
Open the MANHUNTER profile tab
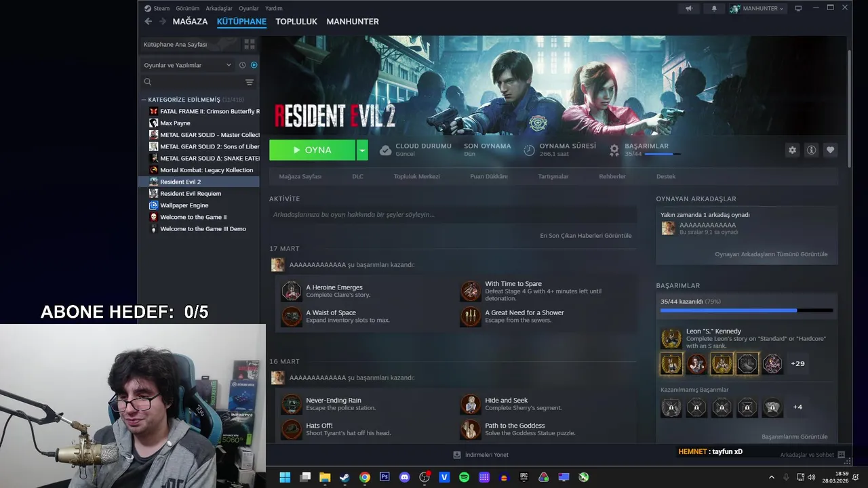point(353,22)
